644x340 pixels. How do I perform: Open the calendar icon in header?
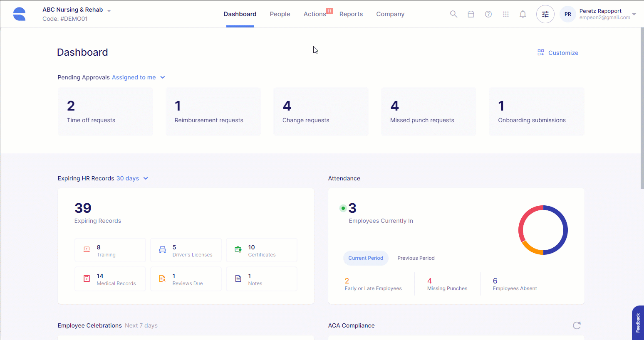click(471, 14)
